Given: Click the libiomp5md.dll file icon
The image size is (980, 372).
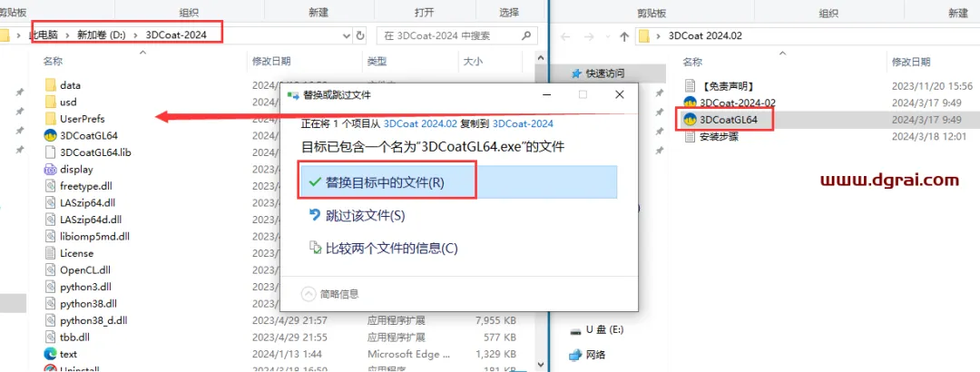Looking at the screenshot, I should (x=51, y=236).
